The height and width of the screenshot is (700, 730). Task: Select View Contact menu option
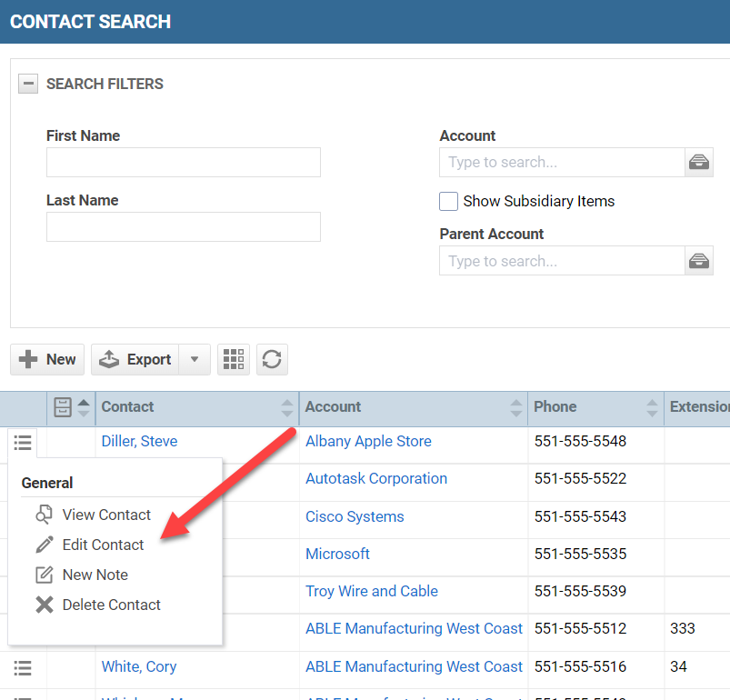pos(93,515)
